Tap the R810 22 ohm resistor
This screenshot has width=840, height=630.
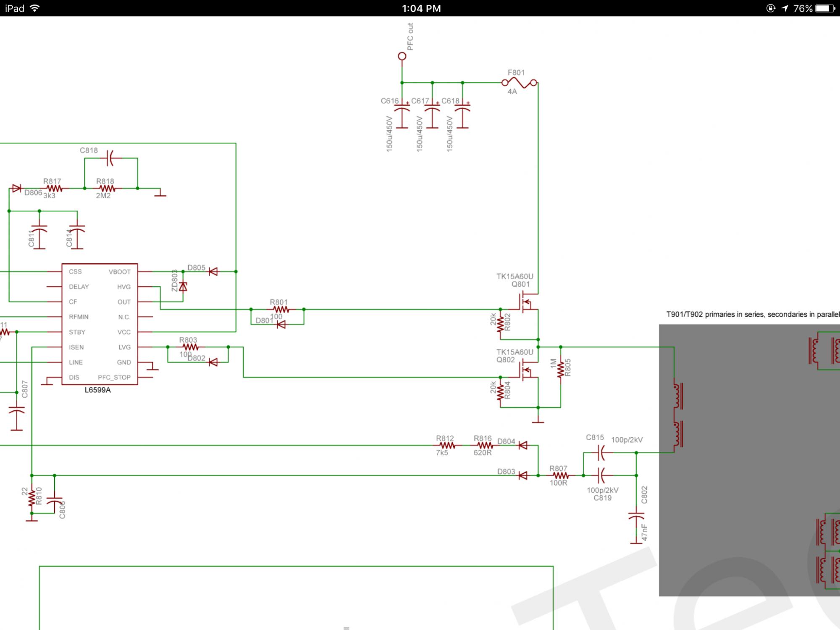pyautogui.click(x=32, y=499)
